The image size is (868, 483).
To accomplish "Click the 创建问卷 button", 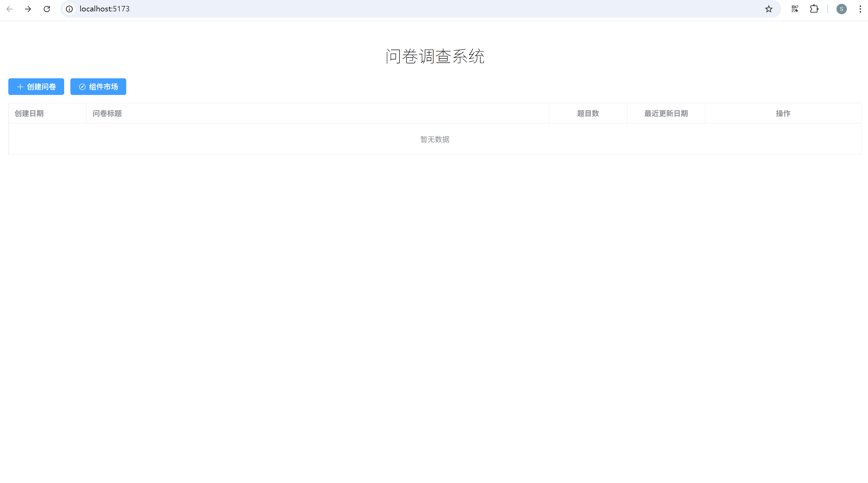I will (x=41, y=87).
